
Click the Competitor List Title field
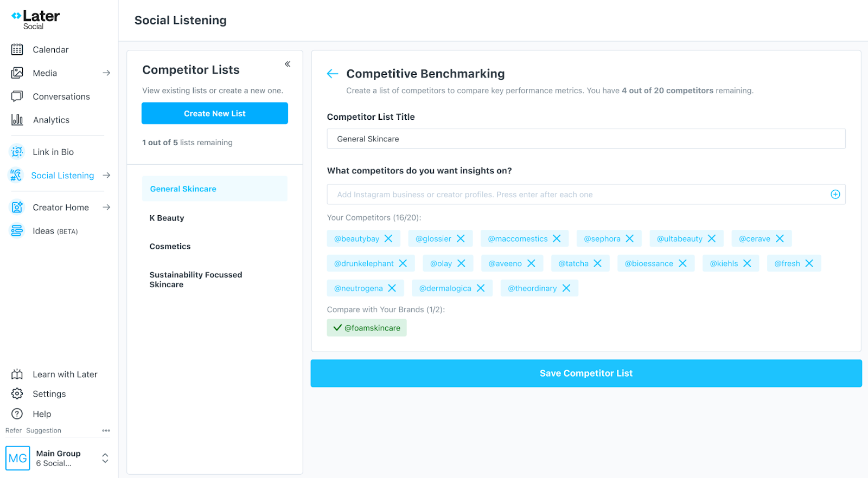[586, 139]
